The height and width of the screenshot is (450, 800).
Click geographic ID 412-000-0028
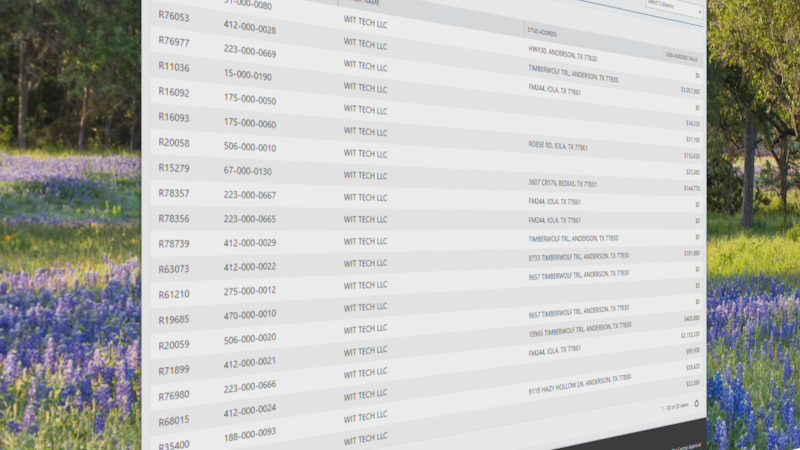[249, 28]
